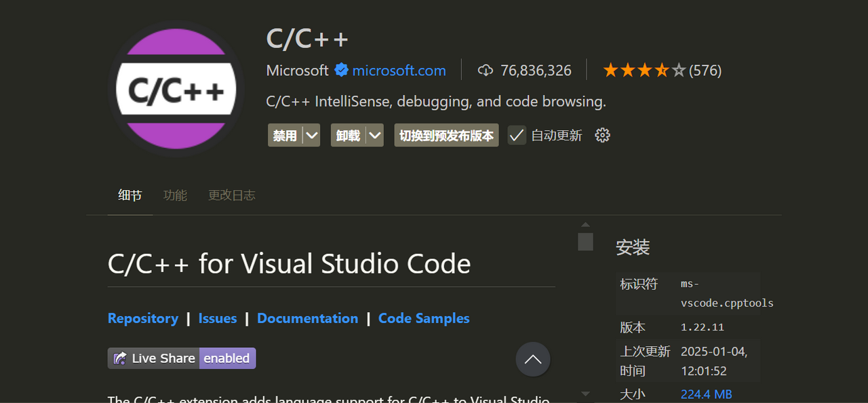The height and width of the screenshot is (403, 868).
Task: Click the readme scrollbar thumb
Action: (x=586, y=242)
